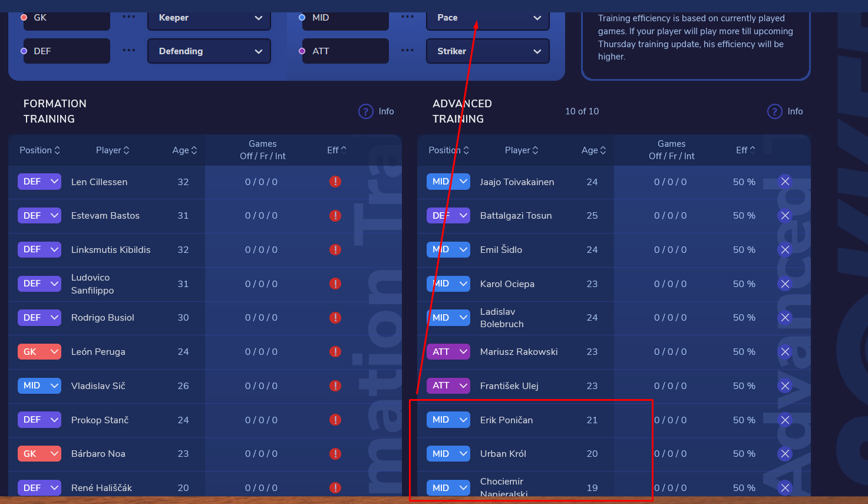The height and width of the screenshot is (504, 868).
Task: Sort Advanced Training by Player
Action: point(522,150)
